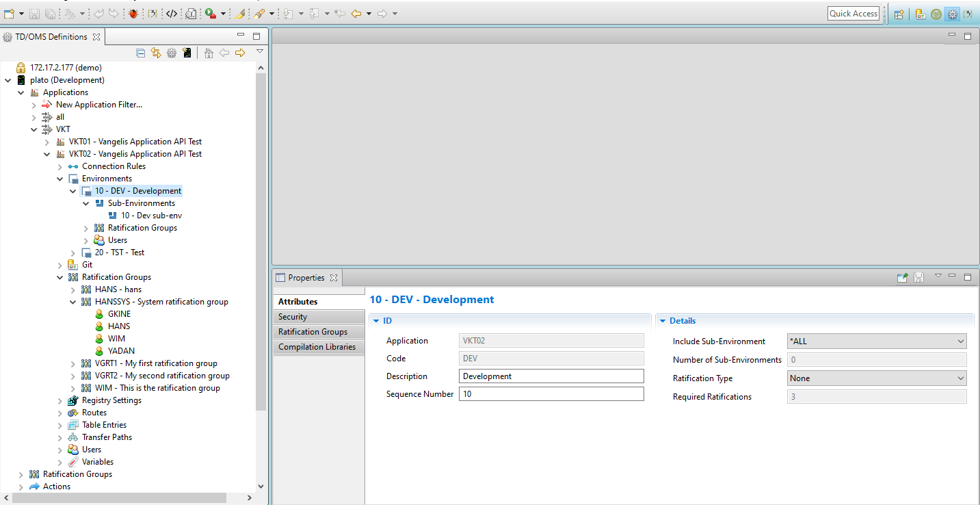This screenshot has width=980, height=505.
Task: Open the Compilation Libraries tab
Action: coord(317,347)
